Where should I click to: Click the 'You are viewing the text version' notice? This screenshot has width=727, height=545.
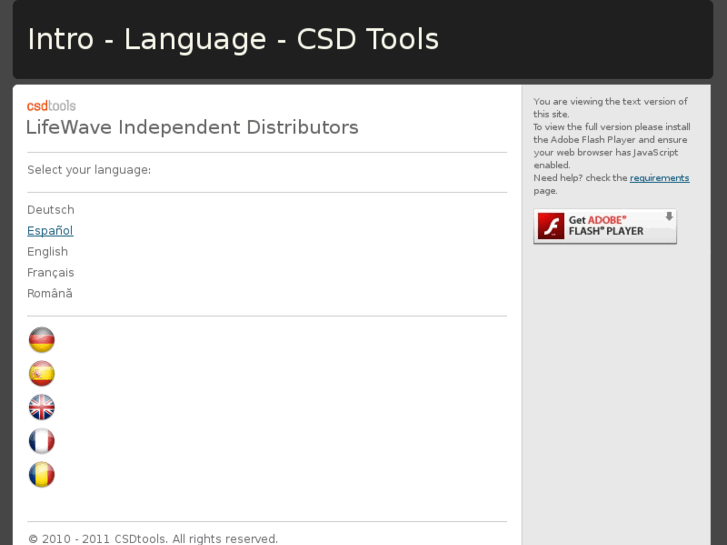(x=610, y=108)
